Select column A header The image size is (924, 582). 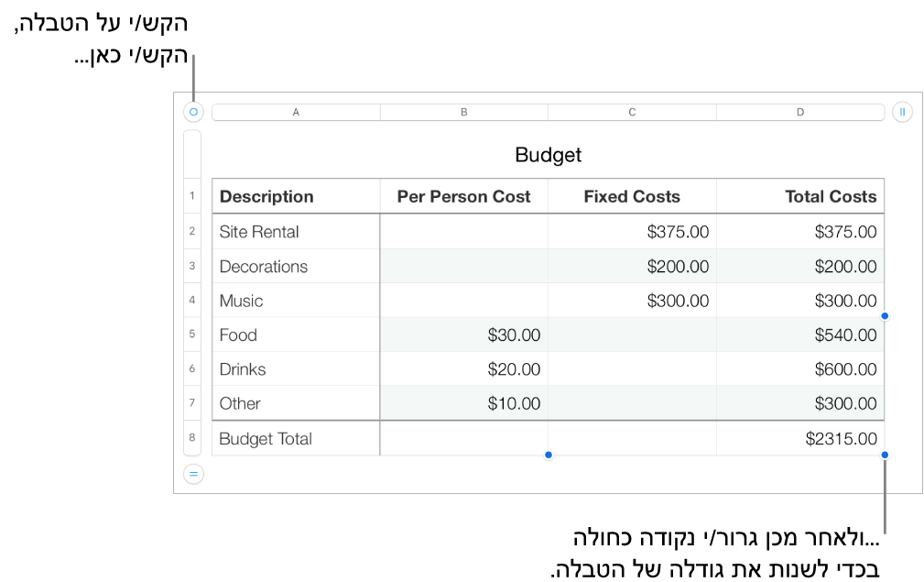(x=296, y=112)
